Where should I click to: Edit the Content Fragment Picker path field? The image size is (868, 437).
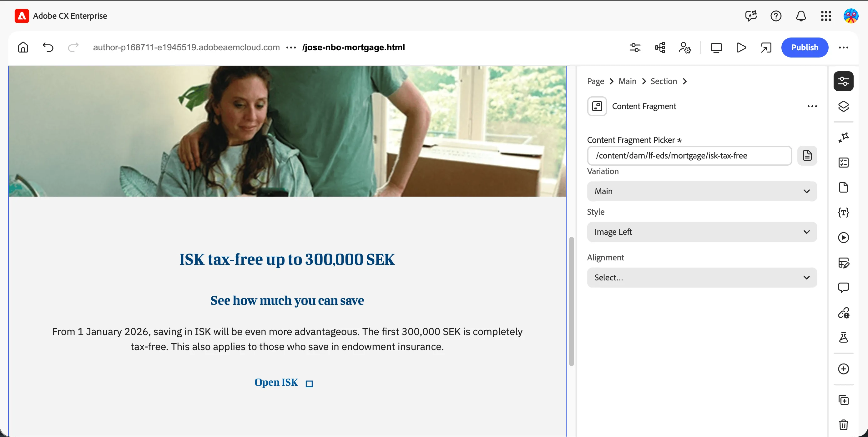(x=689, y=156)
